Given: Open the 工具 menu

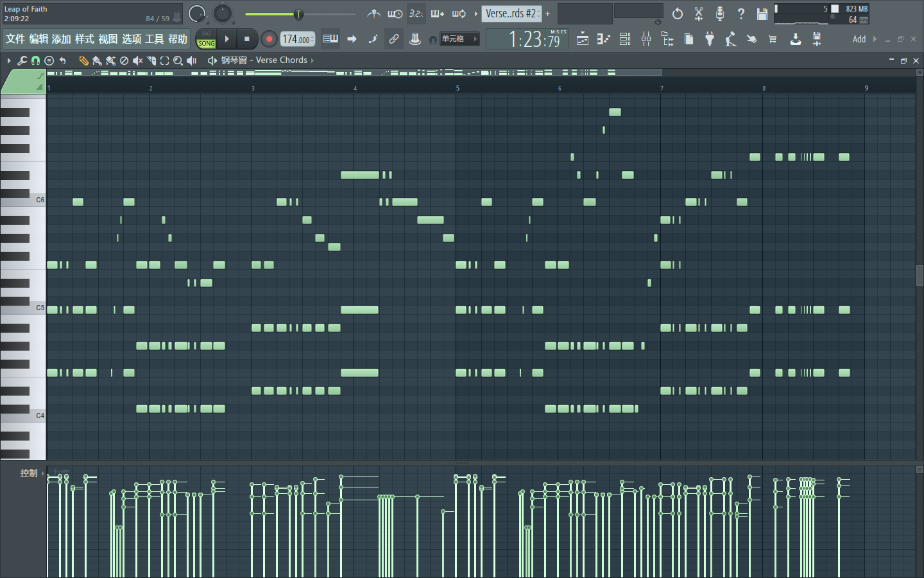Looking at the screenshot, I should [154, 39].
